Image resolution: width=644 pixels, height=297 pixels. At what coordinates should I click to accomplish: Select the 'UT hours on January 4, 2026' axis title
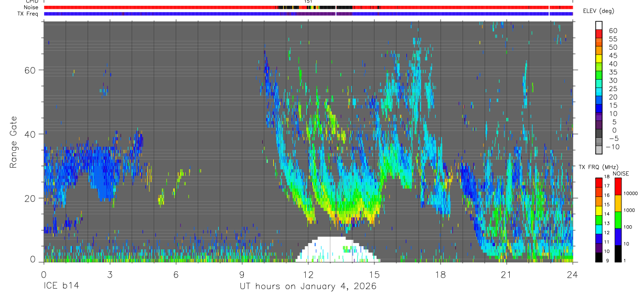[308, 287]
